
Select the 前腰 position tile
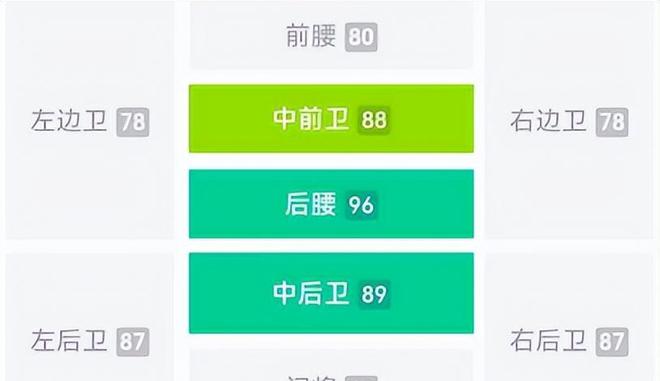pyautogui.click(x=331, y=35)
